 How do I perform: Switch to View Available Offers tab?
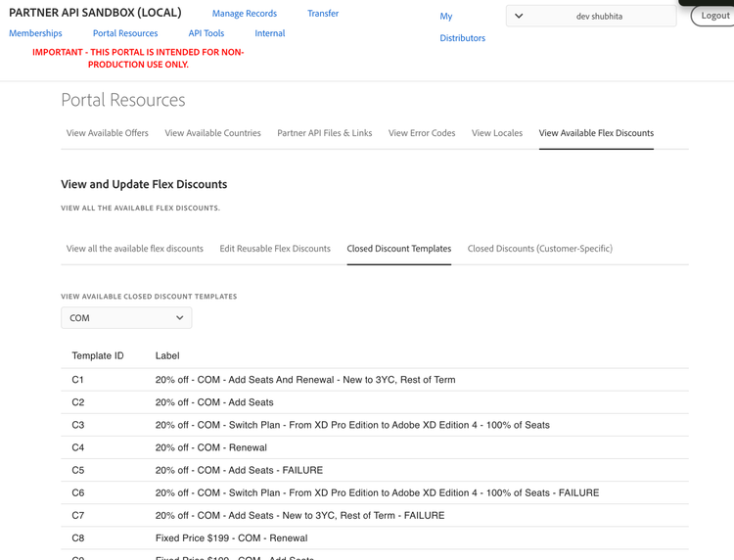(x=108, y=133)
